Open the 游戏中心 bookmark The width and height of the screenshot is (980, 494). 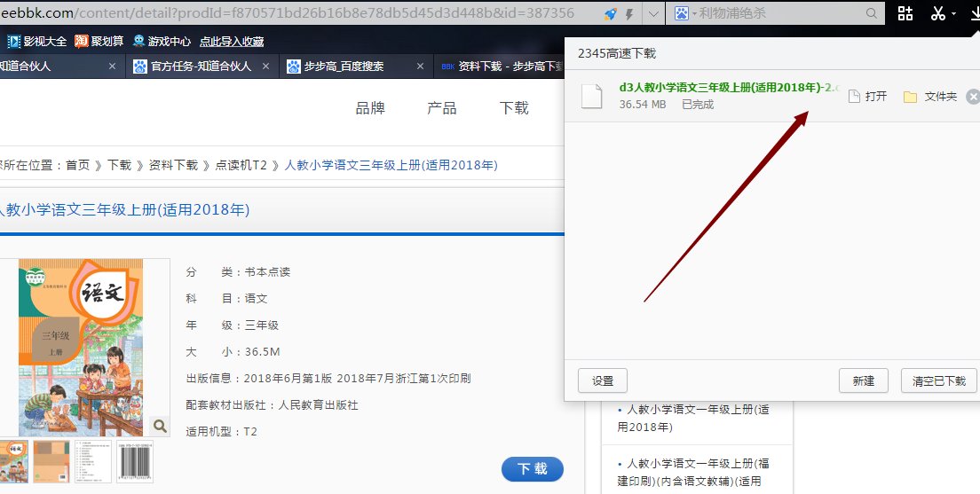pos(162,41)
